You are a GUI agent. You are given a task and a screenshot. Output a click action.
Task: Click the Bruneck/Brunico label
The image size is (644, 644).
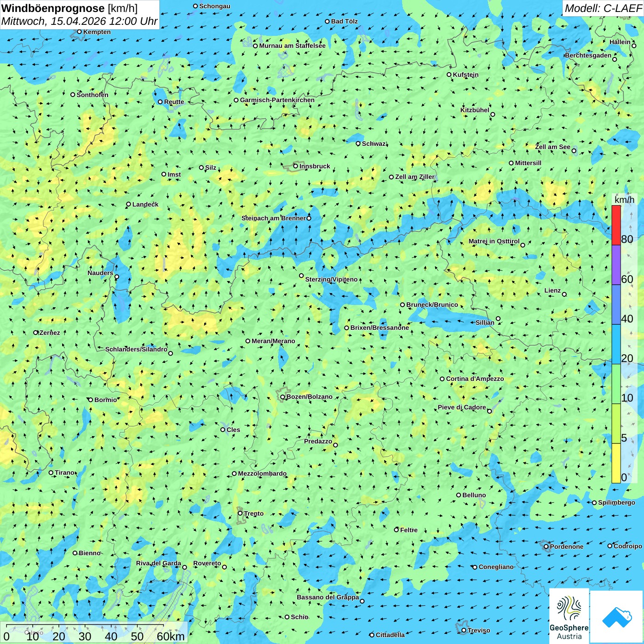[432, 305]
